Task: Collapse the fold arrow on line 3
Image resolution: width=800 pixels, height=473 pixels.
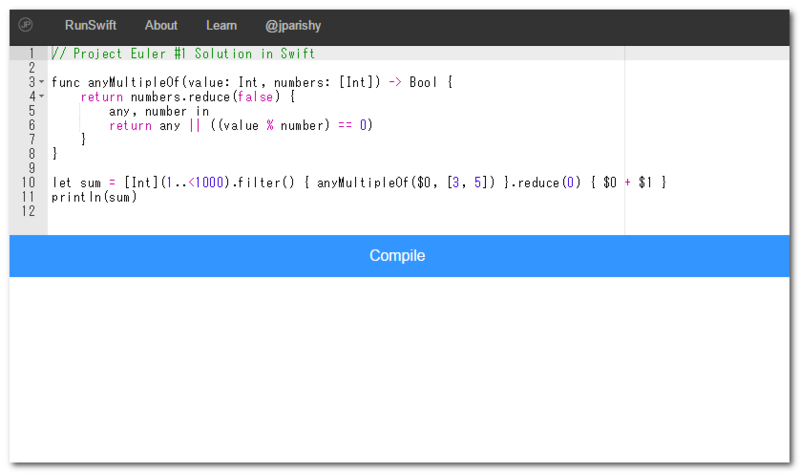Action: pos(42,82)
